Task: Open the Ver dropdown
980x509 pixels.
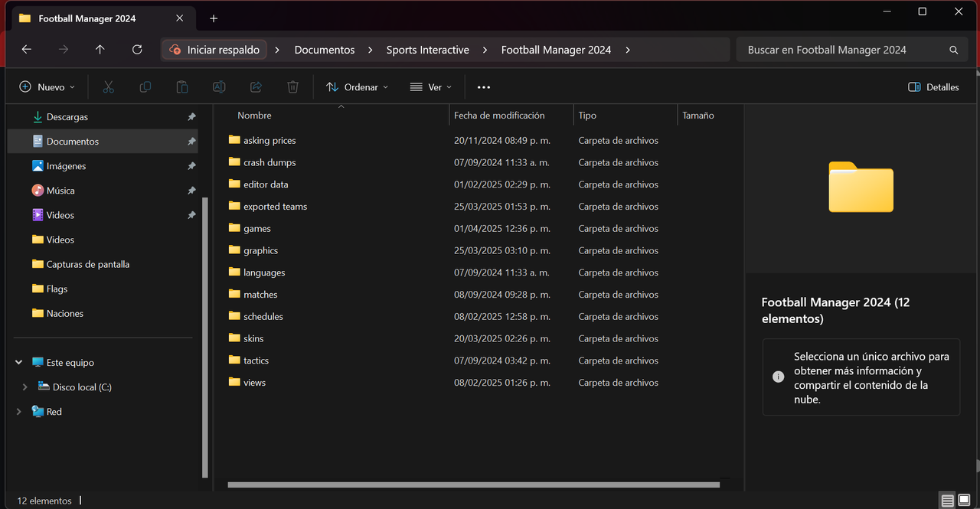Action: coord(431,87)
